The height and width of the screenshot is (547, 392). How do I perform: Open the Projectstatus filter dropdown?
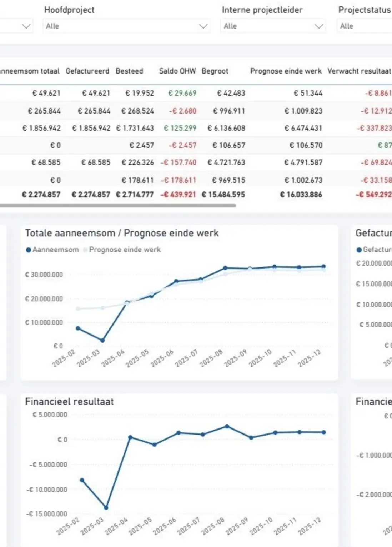click(x=364, y=26)
